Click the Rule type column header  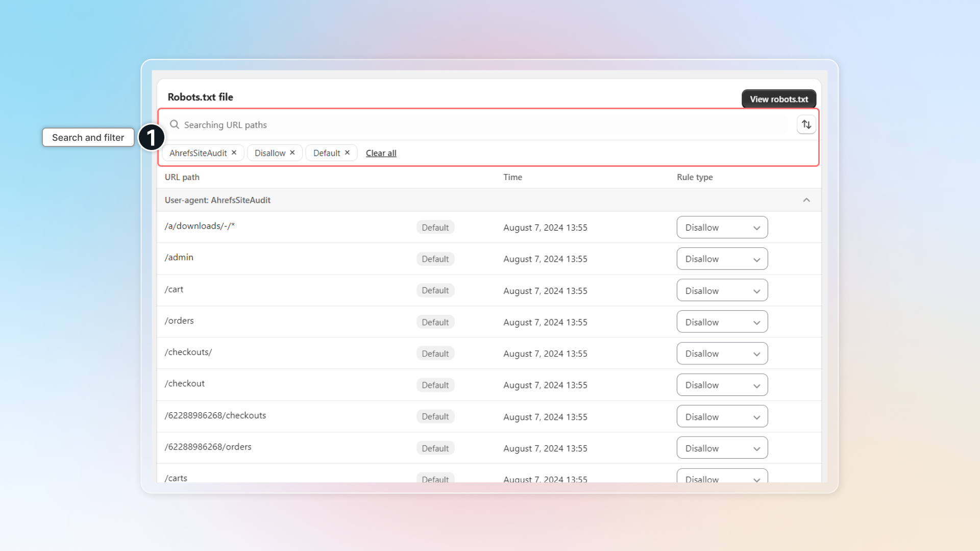(x=694, y=177)
